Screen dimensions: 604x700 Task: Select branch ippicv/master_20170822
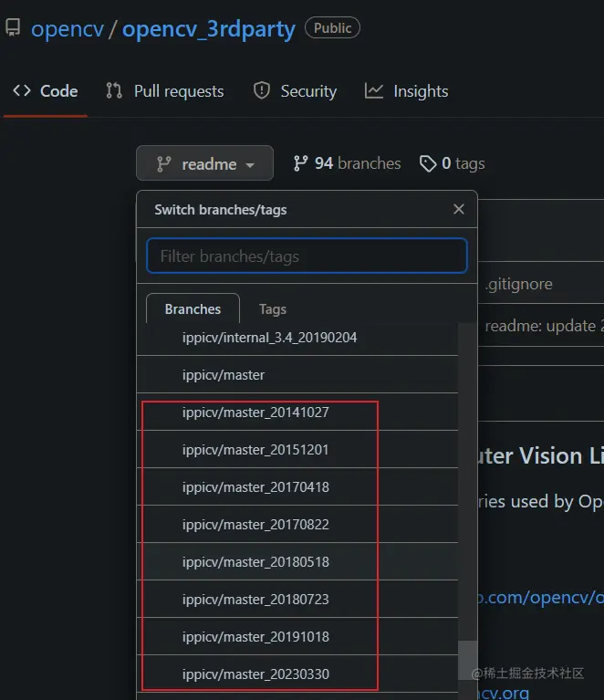pos(297,524)
